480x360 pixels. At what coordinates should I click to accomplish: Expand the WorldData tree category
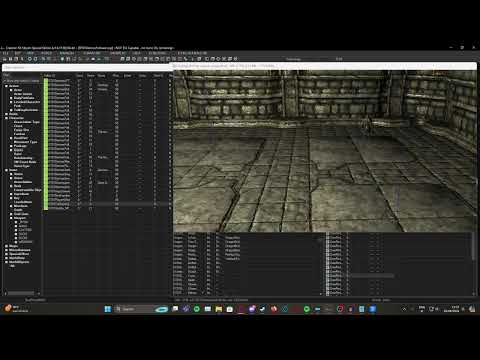pos(6,258)
